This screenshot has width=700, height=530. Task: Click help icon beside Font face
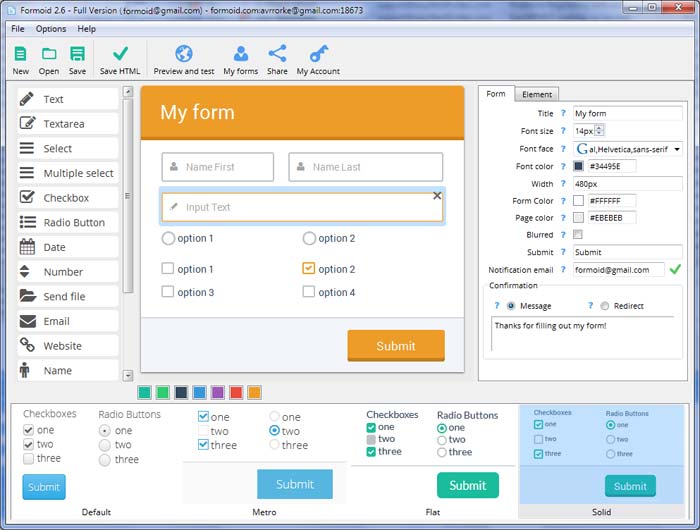[x=563, y=148]
